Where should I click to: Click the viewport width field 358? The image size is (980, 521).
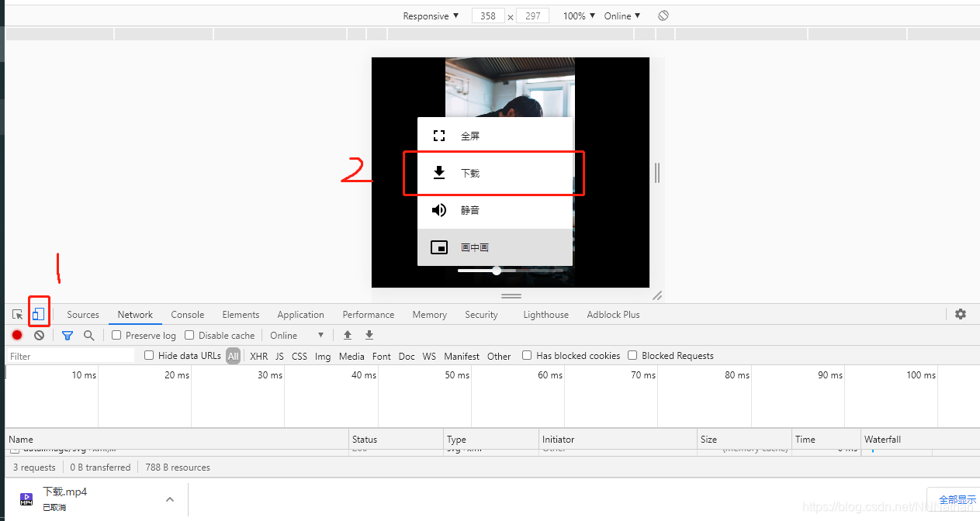488,16
